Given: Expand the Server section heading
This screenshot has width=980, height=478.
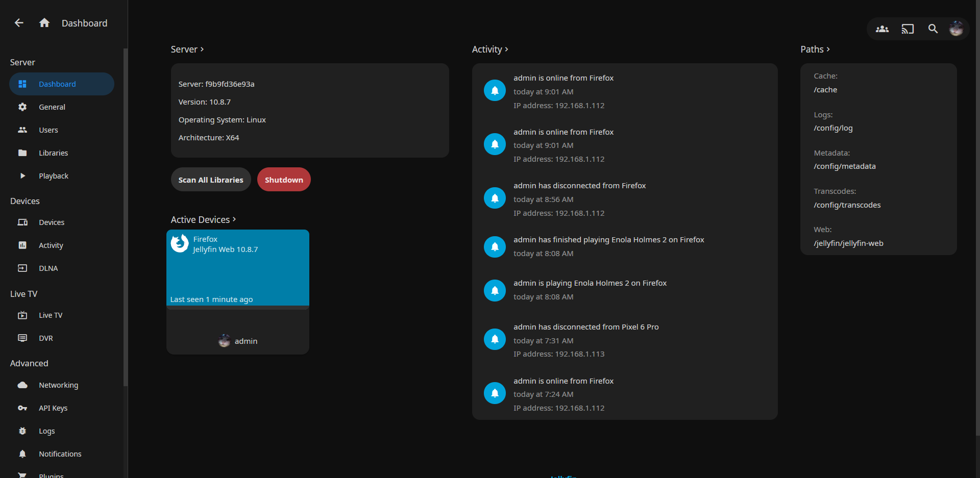Looking at the screenshot, I should click(187, 49).
